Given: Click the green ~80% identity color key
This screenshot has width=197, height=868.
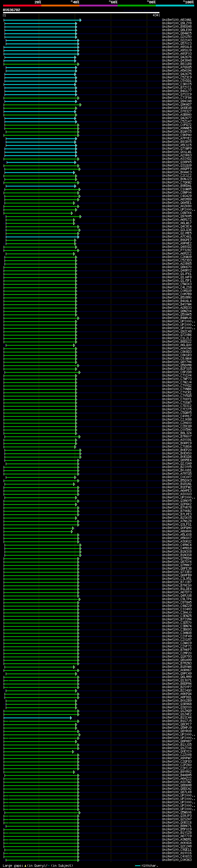Looking at the screenshot, I should (x=137, y=6).
